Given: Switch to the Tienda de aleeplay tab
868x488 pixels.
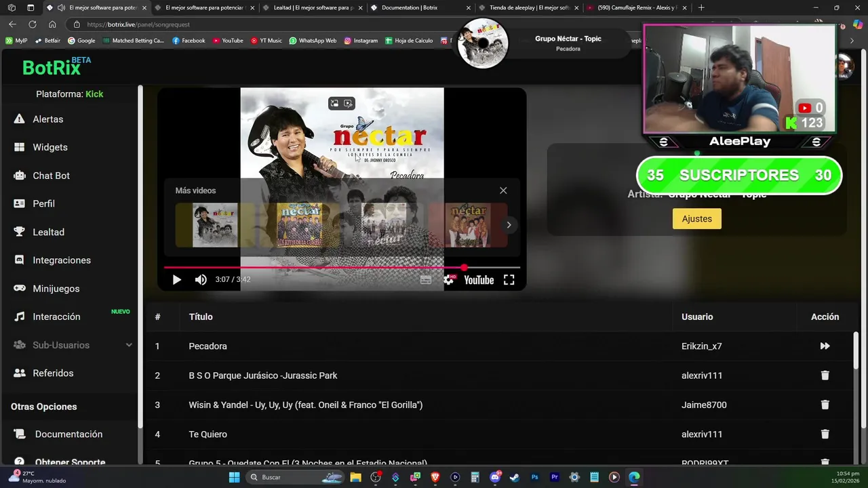Looking at the screenshot, I should pyautogui.click(x=530, y=7).
